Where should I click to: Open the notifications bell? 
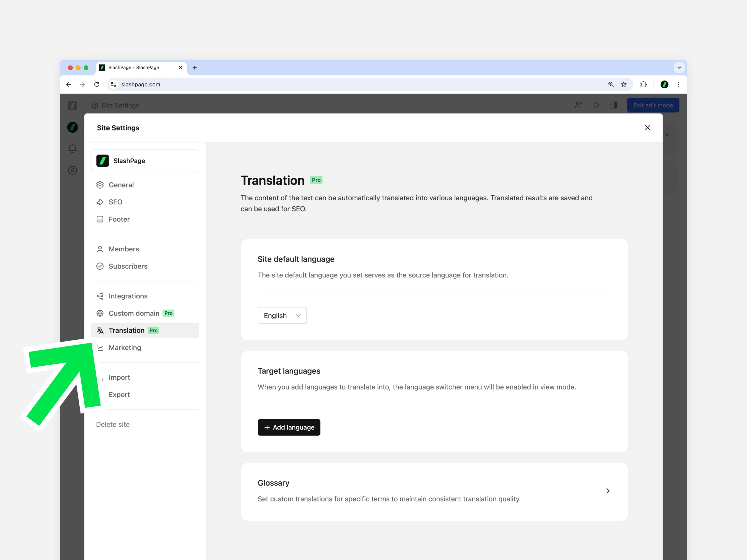click(x=73, y=149)
